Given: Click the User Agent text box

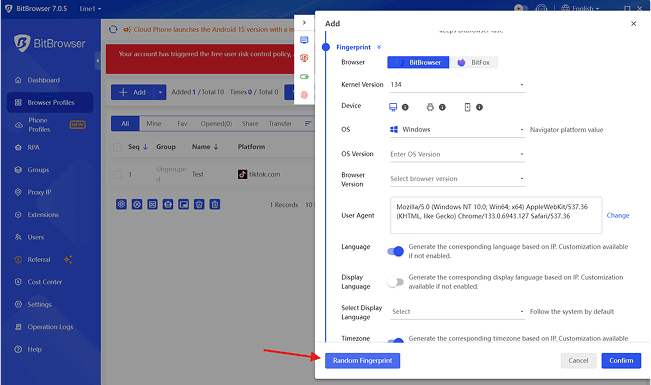Looking at the screenshot, I should 496,215.
